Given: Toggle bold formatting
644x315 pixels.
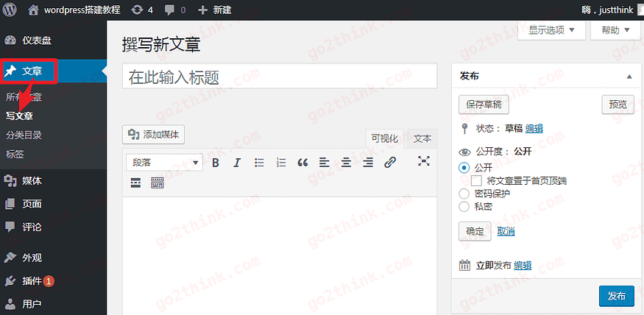Looking at the screenshot, I should tap(215, 163).
